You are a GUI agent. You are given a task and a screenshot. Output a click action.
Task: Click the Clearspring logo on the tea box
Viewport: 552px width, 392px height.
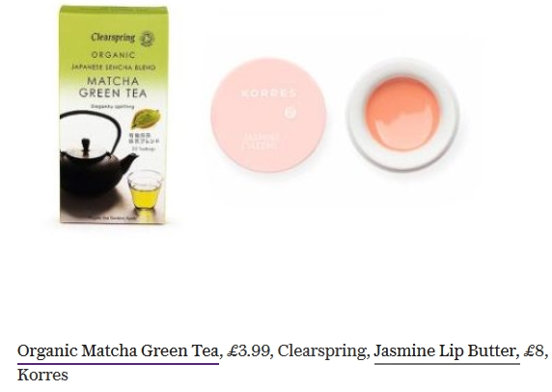(113, 37)
